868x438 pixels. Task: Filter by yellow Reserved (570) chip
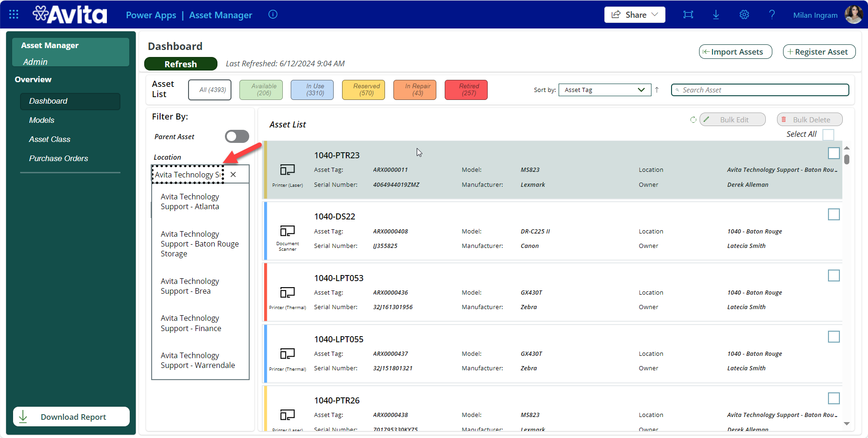(x=364, y=90)
